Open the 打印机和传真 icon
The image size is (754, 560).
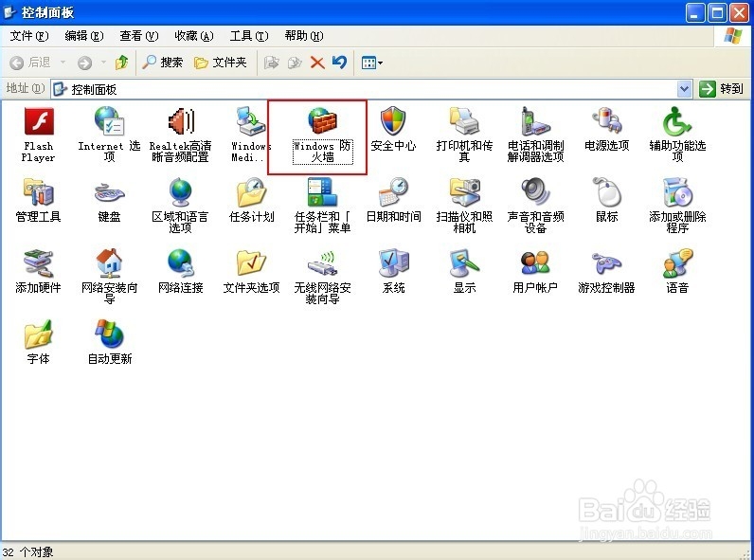(464, 121)
